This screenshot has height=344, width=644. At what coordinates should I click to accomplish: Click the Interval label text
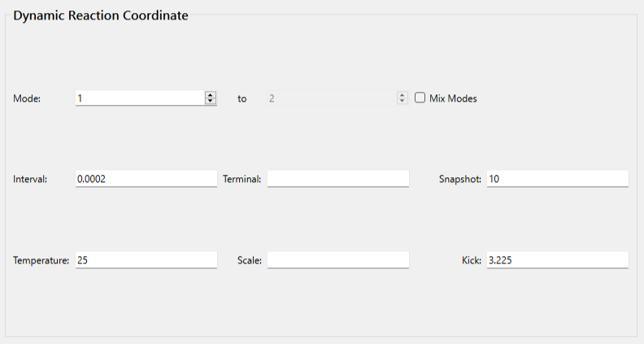coord(30,179)
